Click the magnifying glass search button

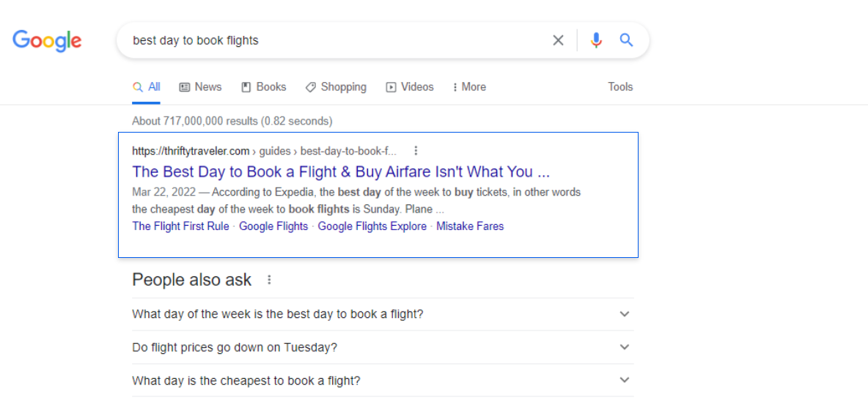tap(626, 40)
